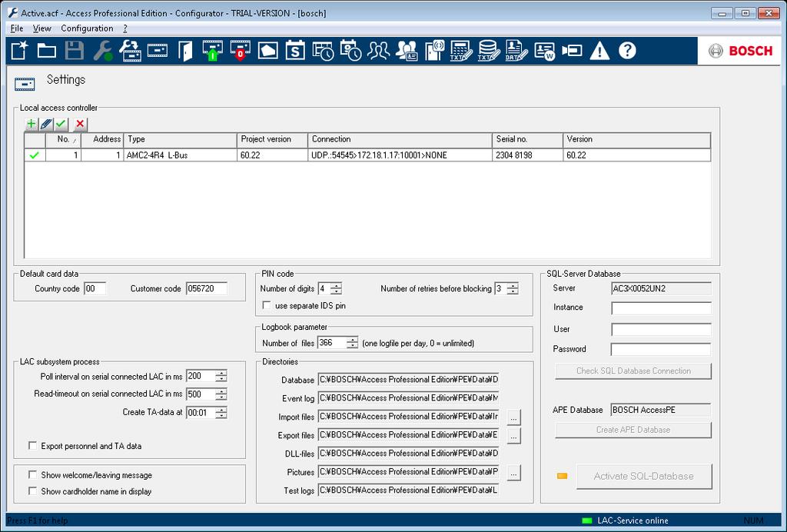The width and height of the screenshot is (787, 532).
Task: Open the View menu
Action: 42,28
